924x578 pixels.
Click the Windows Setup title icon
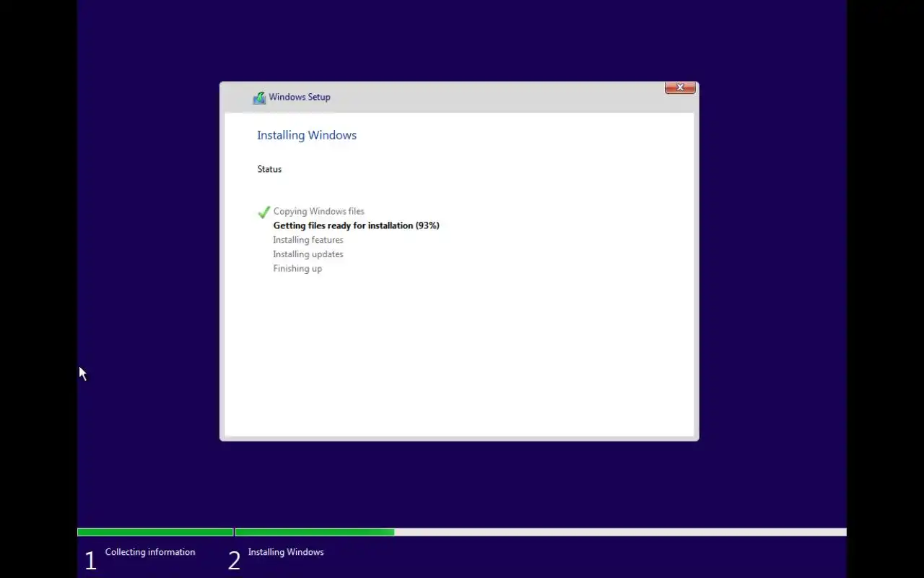[x=259, y=98]
